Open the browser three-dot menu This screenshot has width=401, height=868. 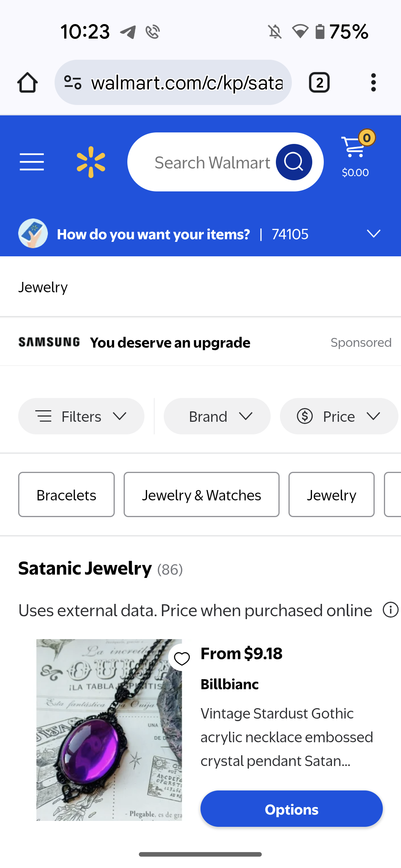[x=374, y=82]
